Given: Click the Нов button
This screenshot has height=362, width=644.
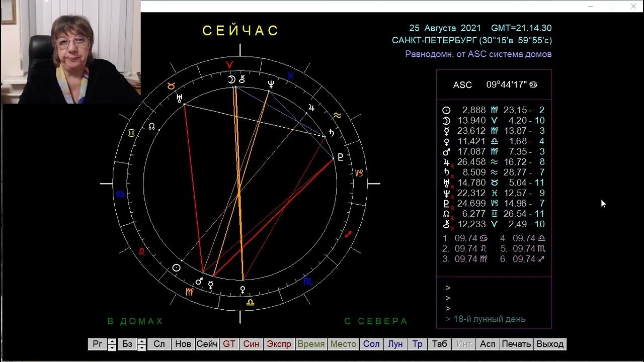Looking at the screenshot, I should [x=183, y=344].
